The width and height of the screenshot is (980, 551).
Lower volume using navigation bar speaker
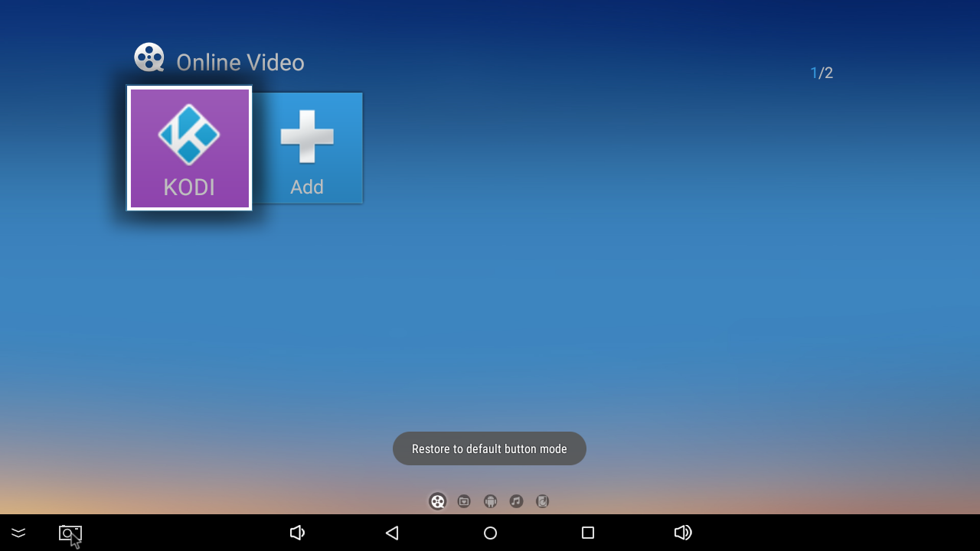pyautogui.click(x=298, y=533)
